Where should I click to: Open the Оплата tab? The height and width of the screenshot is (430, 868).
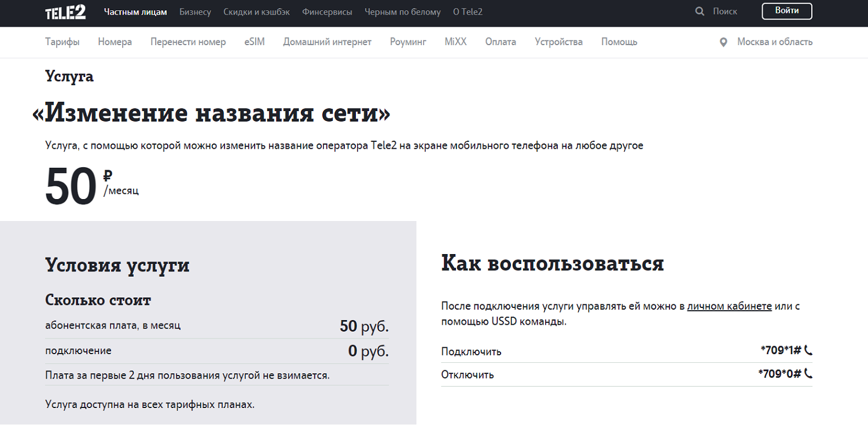click(x=501, y=42)
